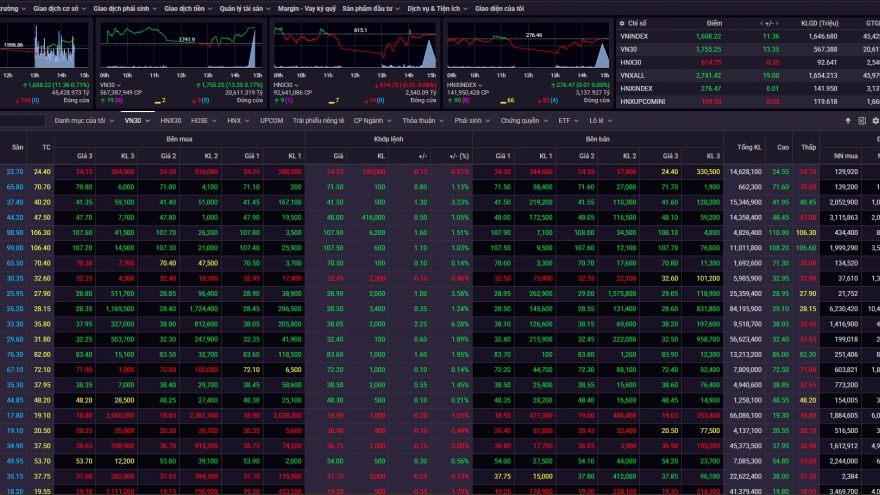880x495 pixels.
Task: Open the Quản lý tài sản menu
Action: click(242, 8)
